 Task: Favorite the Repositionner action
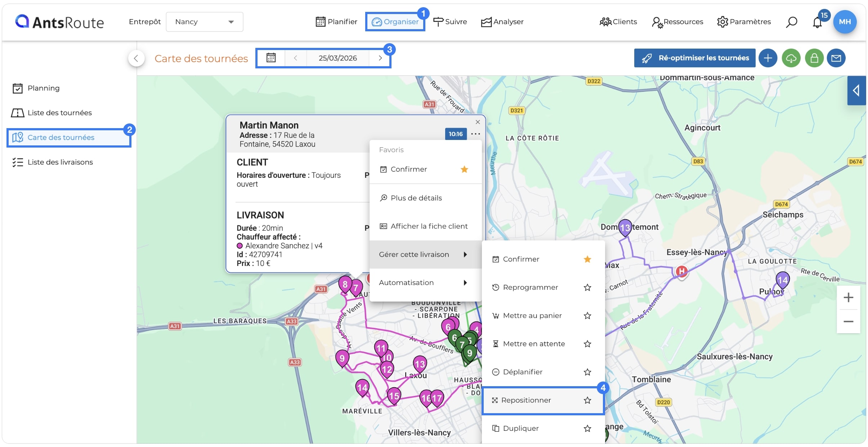point(587,400)
